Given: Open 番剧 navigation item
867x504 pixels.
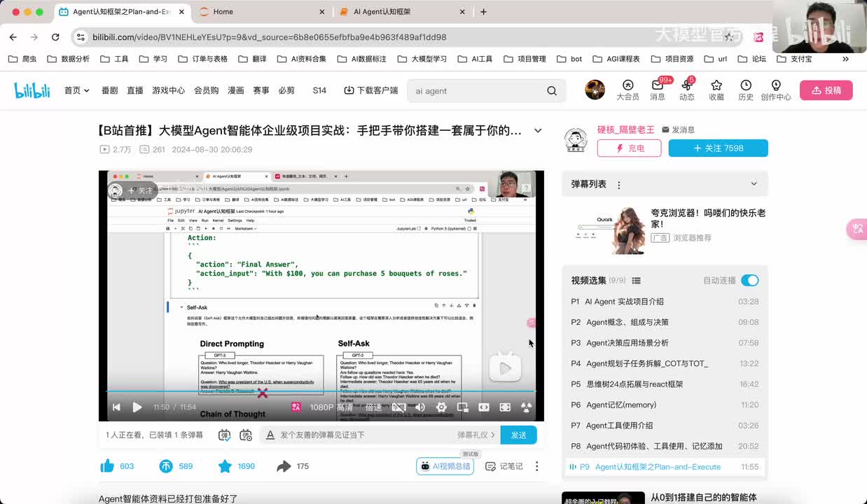Looking at the screenshot, I should pyautogui.click(x=109, y=90).
